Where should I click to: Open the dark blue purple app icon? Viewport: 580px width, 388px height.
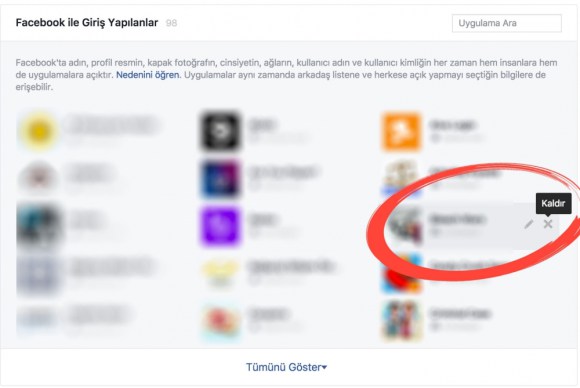coord(220,179)
